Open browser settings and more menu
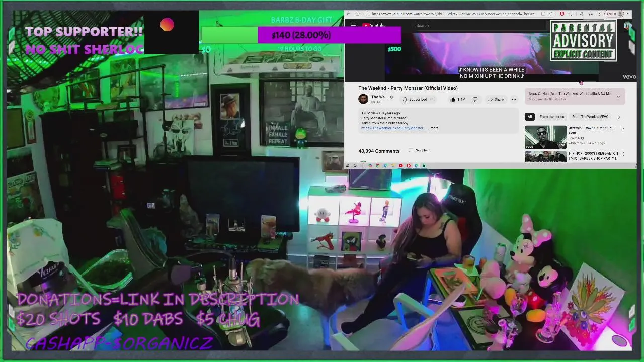The height and width of the screenshot is (362, 644). pos(629,14)
